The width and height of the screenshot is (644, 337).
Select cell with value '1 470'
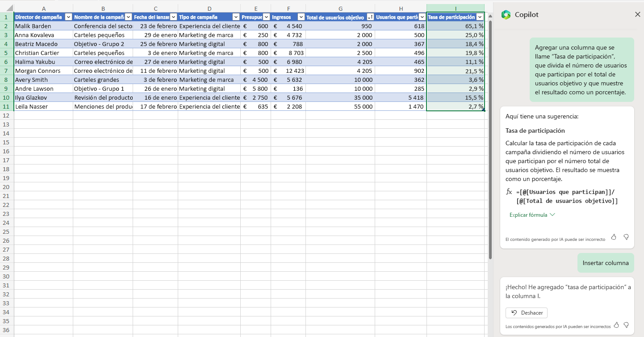click(401, 106)
